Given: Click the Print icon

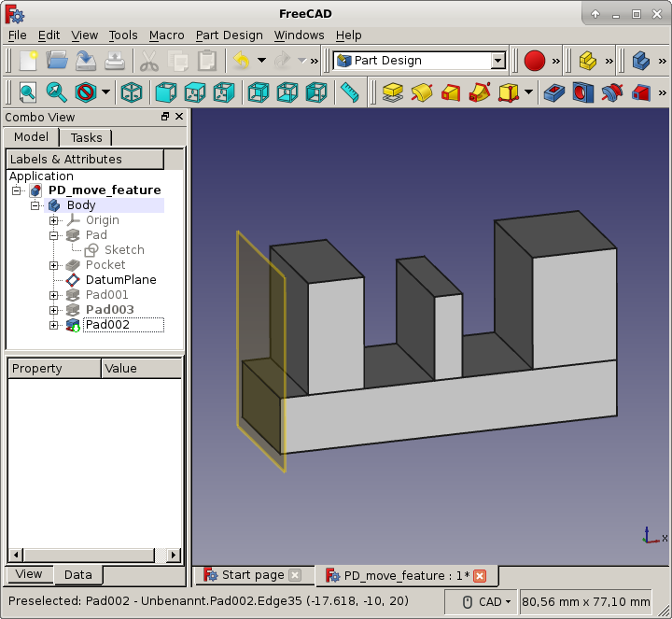Looking at the screenshot, I should 115,61.
